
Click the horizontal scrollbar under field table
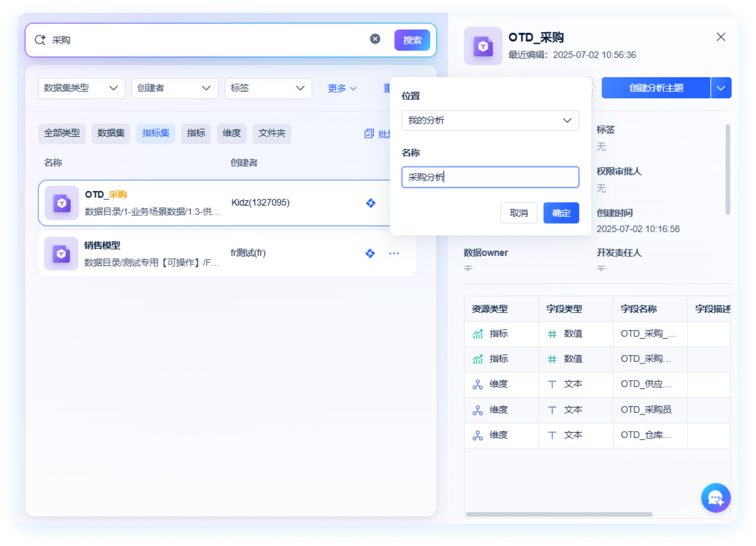[559, 514]
